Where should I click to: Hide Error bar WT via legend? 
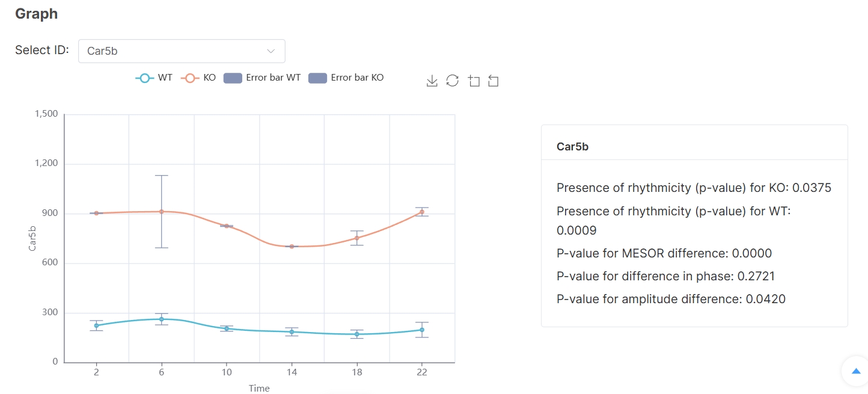tap(262, 78)
